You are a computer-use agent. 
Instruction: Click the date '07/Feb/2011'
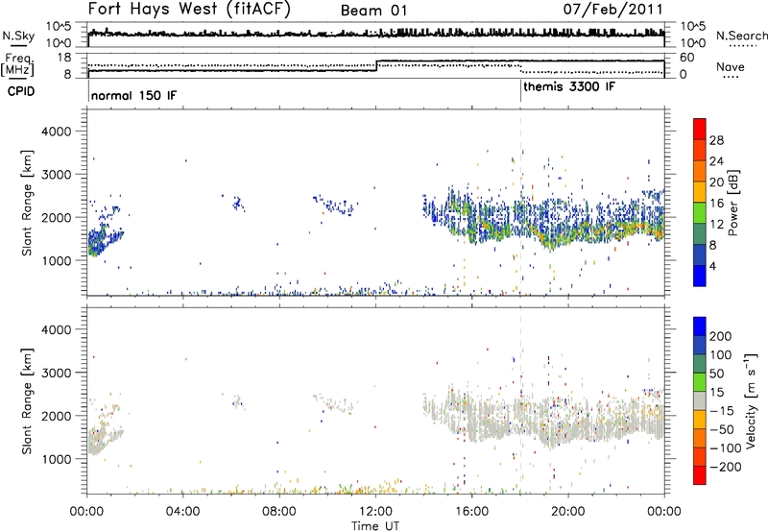tap(612, 10)
